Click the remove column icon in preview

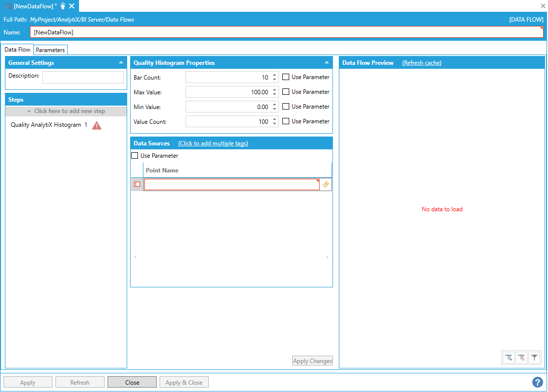(x=521, y=358)
